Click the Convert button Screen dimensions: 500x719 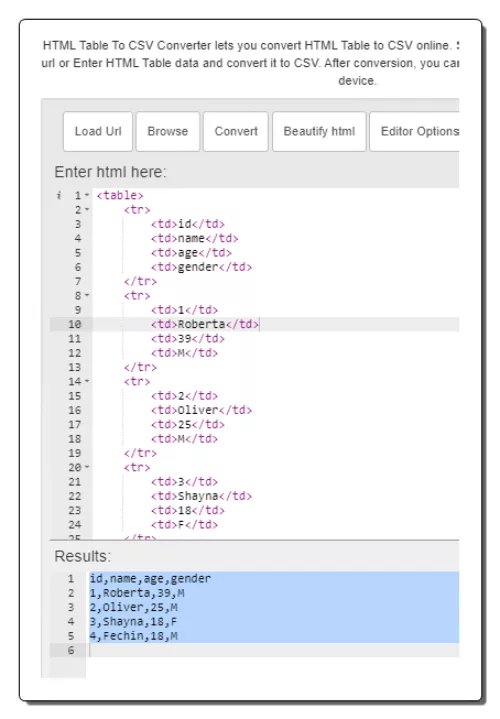pos(236,131)
